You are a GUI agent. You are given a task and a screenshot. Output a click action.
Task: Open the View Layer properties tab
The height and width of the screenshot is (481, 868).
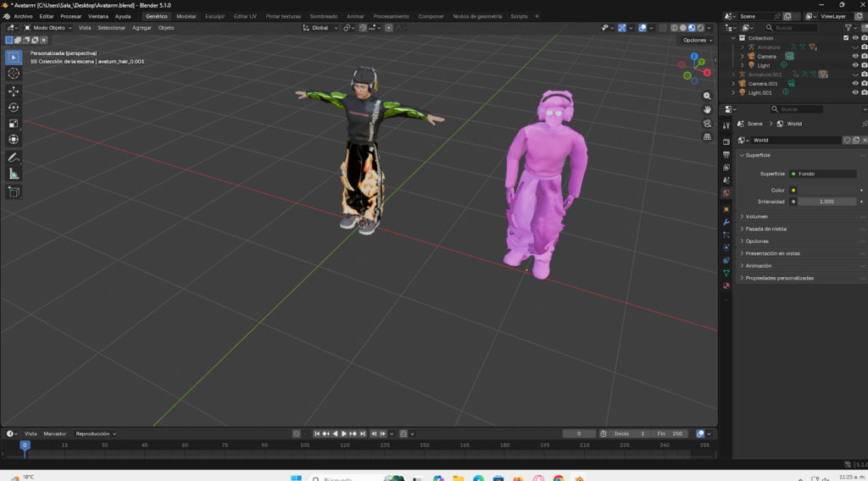726,167
